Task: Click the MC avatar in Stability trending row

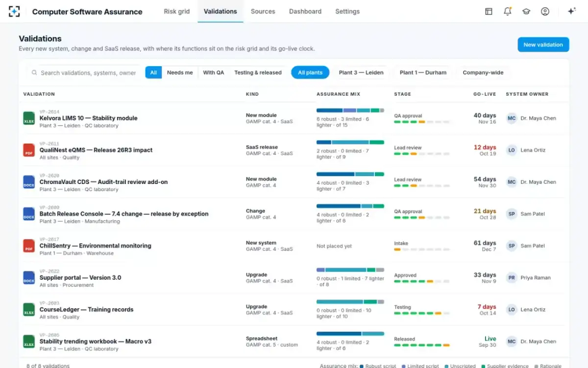Action: [x=512, y=342]
